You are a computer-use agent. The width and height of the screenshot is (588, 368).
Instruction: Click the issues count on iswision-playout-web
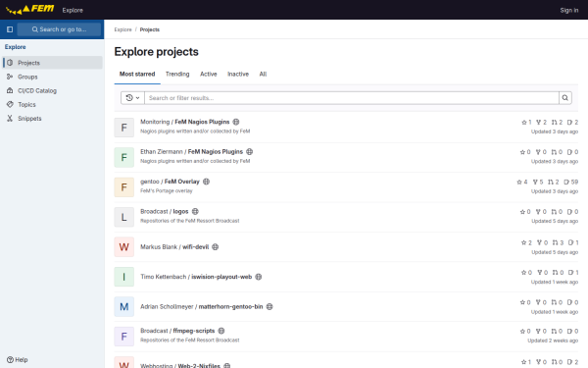(x=573, y=273)
